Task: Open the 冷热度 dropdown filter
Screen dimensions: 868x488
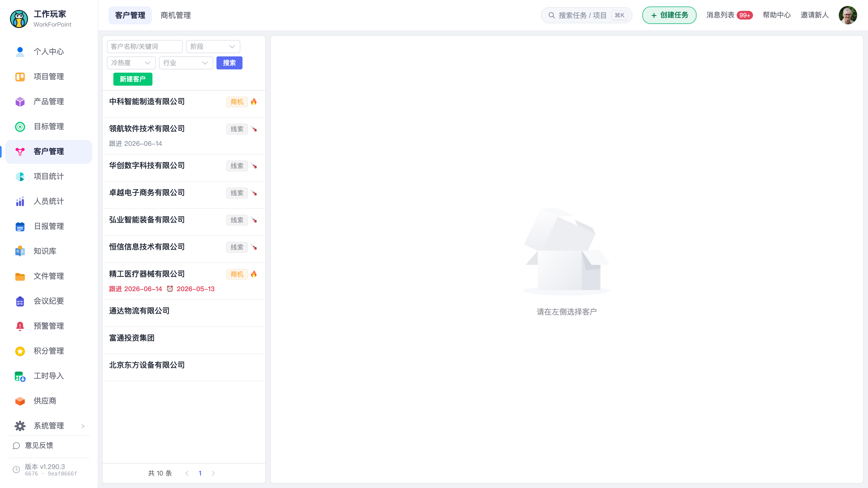Action: pos(131,63)
